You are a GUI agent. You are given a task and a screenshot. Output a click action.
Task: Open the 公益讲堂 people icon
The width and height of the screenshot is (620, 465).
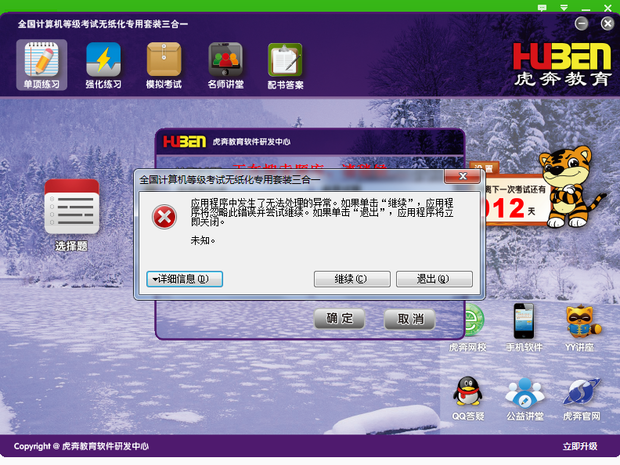coord(525,399)
